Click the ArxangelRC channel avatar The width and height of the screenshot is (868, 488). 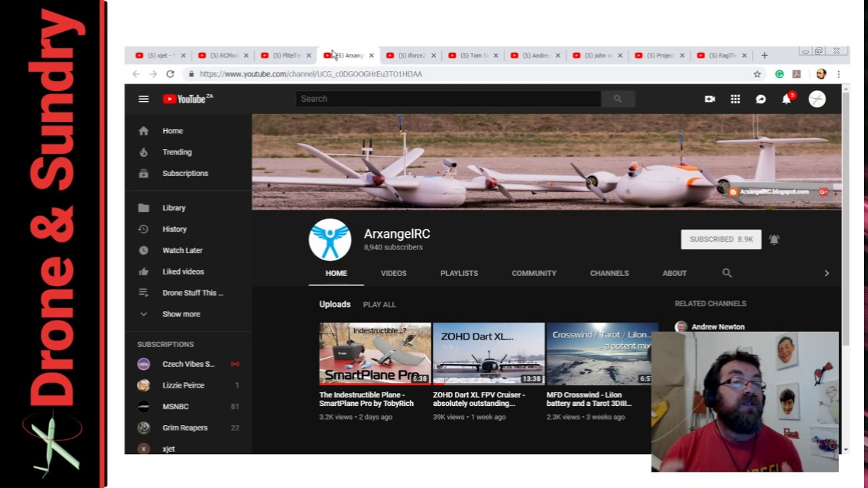330,239
